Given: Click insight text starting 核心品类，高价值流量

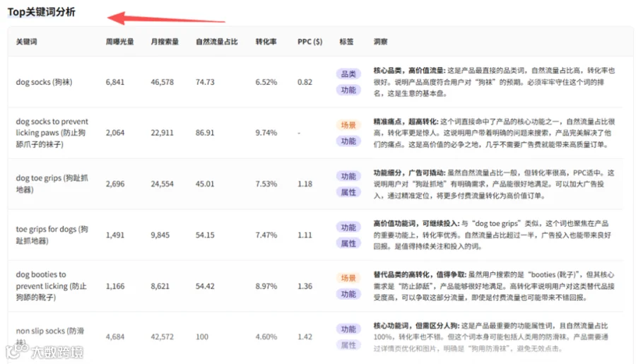Looking at the screenshot, I should (x=494, y=82).
